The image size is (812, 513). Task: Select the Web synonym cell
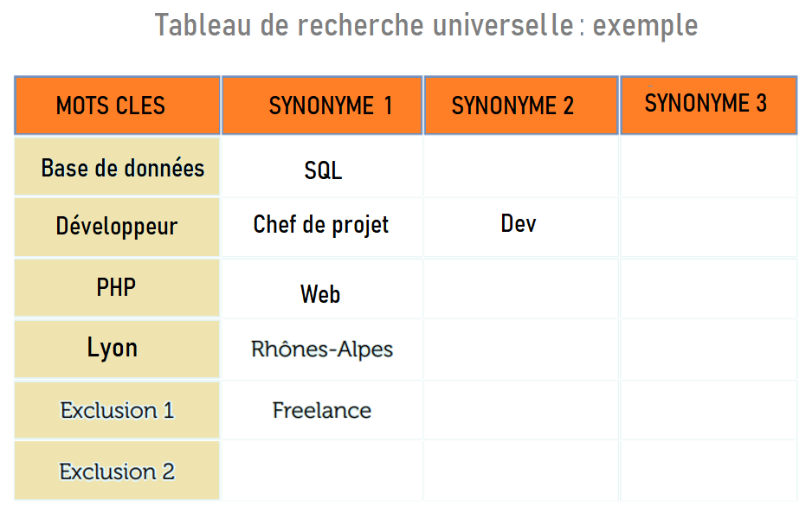pos(321,293)
